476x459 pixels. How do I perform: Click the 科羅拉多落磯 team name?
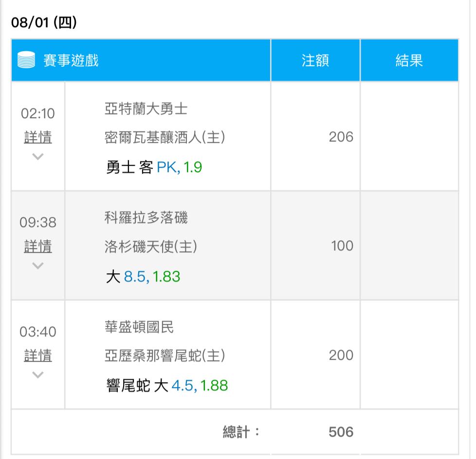[x=146, y=217]
